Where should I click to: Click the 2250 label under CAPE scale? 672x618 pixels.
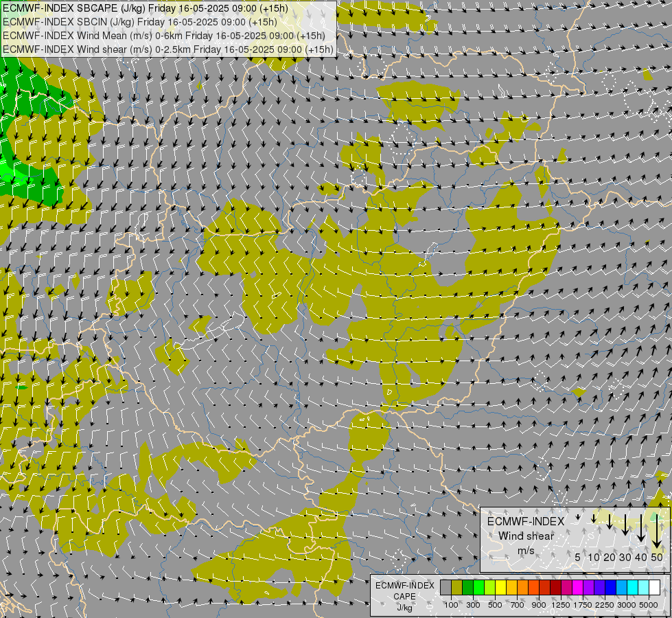(x=605, y=605)
